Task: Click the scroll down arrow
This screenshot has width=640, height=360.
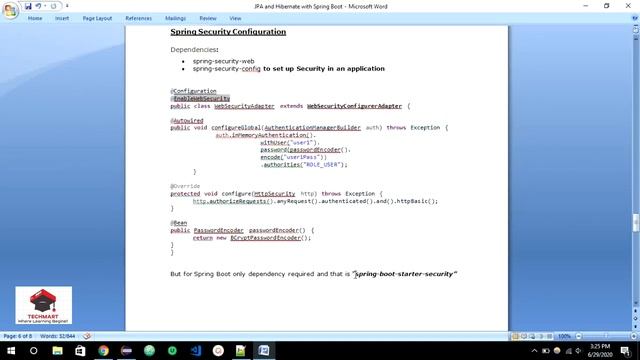Action: tap(636, 303)
